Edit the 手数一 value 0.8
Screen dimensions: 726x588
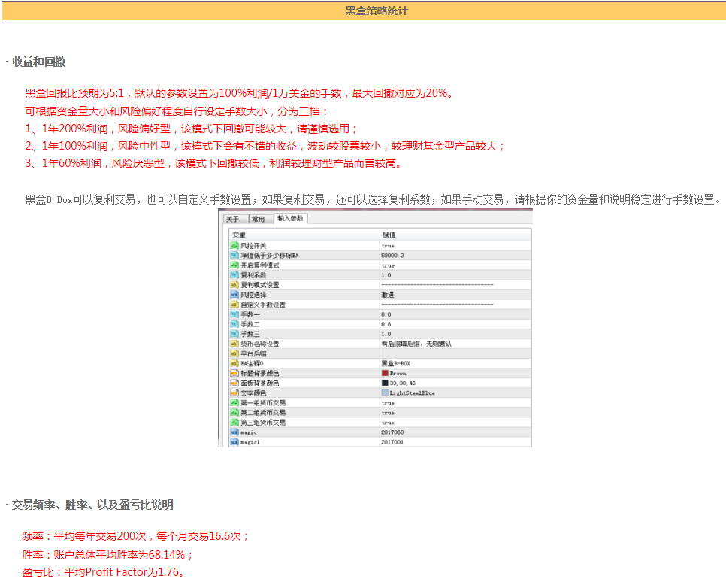(455, 314)
